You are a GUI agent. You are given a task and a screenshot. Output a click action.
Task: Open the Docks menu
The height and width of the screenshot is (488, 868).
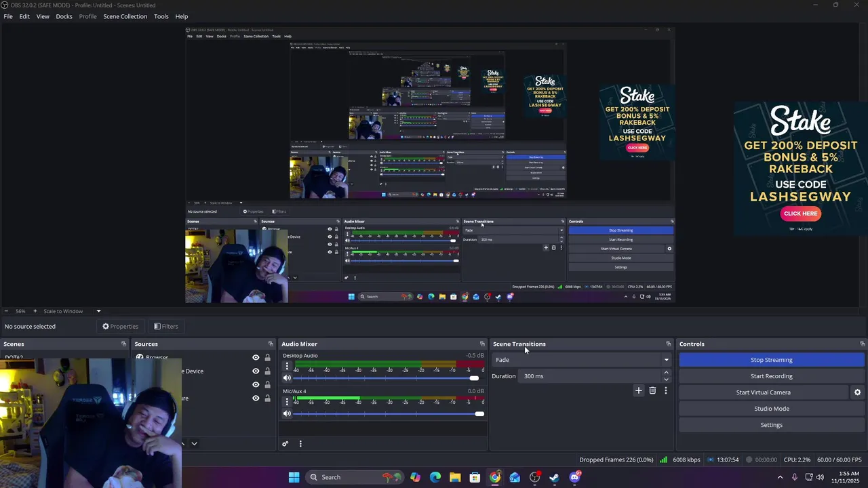click(x=64, y=16)
